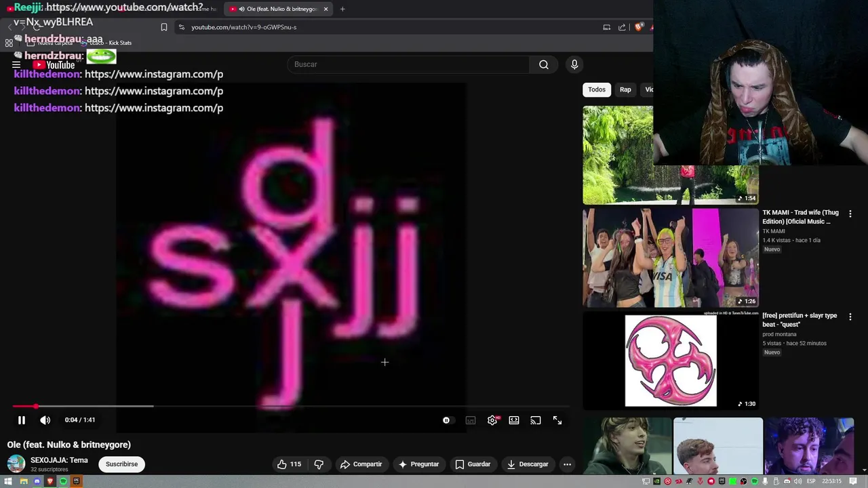The image size is (868, 488).
Task: Open Epic Games launcher from the taskbar
Action: click(x=77, y=481)
